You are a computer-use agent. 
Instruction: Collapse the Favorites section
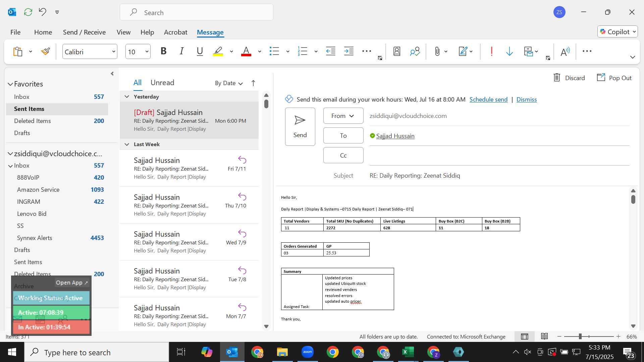click(10, 84)
